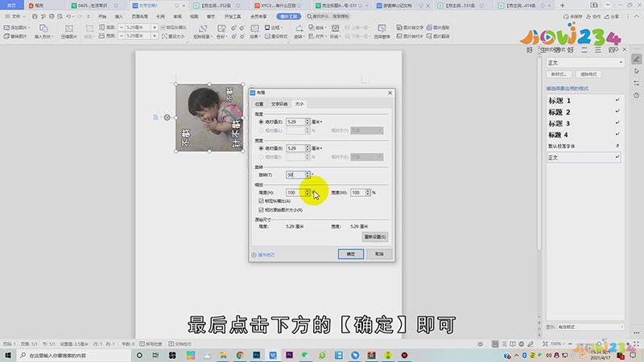
Task: Click the scale width percent field showing 100
Action: tap(358, 192)
